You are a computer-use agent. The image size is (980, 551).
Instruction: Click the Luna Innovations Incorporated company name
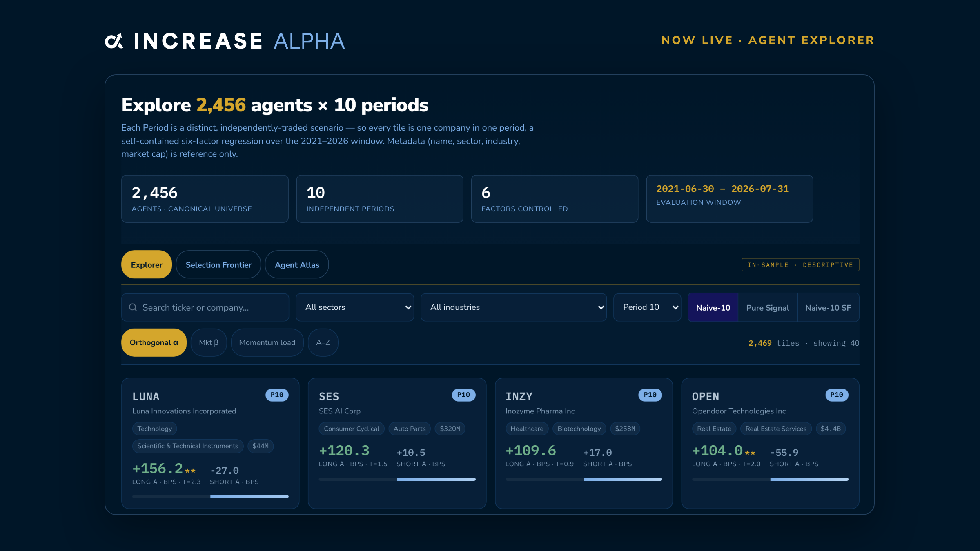pos(184,411)
